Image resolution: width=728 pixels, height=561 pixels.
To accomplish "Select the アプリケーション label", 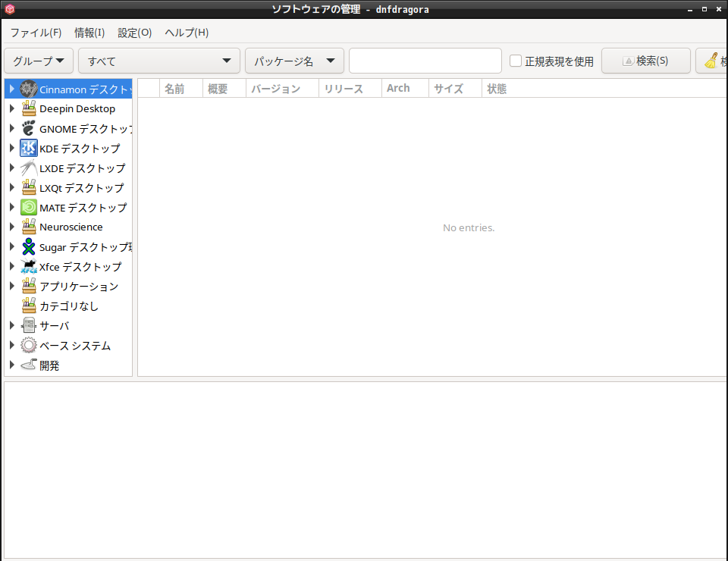I will pyautogui.click(x=79, y=287).
